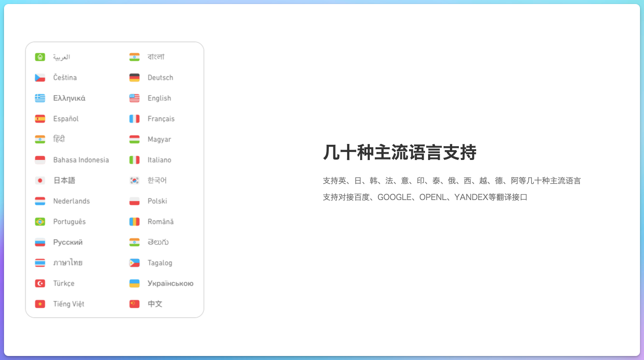
Task: Click the Português Brazil flag icon
Action: 40,221
